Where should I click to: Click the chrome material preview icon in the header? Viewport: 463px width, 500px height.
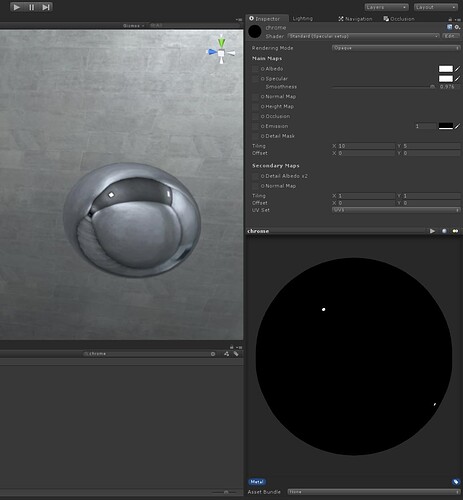point(255,31)
